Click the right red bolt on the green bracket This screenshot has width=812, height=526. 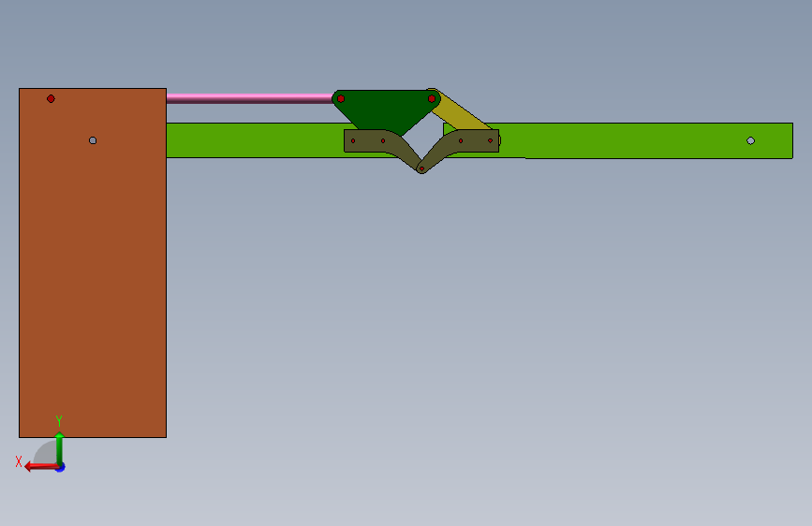(432, 99)
